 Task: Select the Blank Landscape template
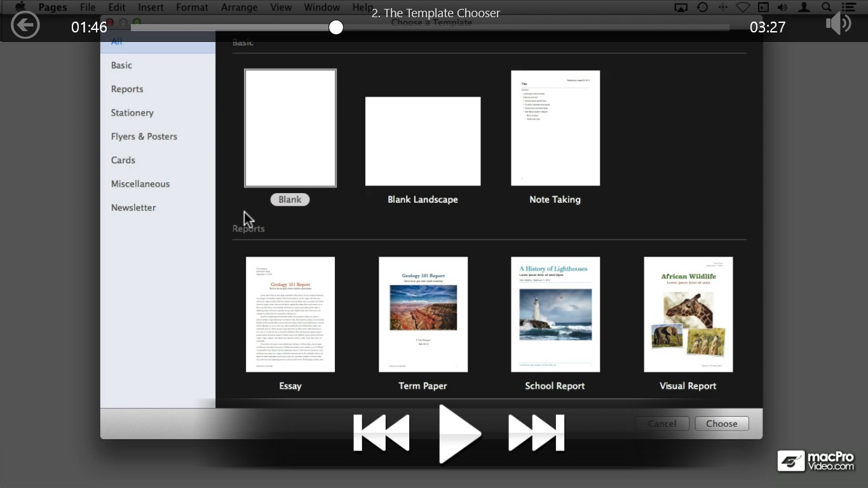coord(423,141)
